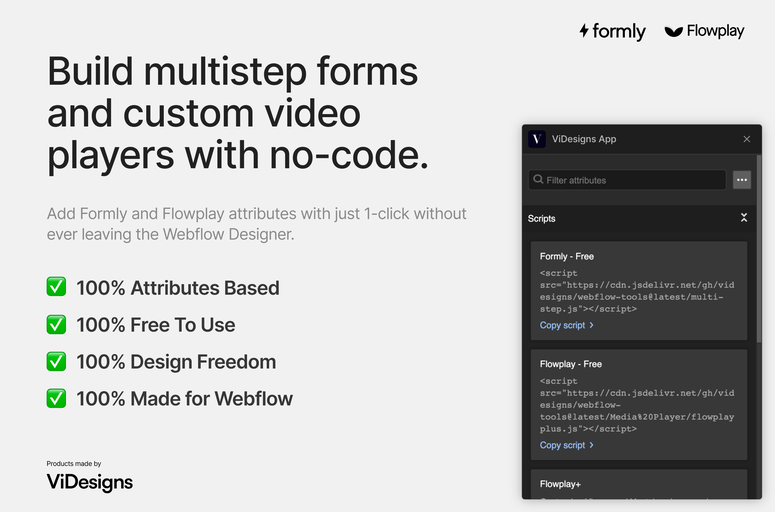
Task: Click the Flowplay script code snippet
Action: [637, 405]
